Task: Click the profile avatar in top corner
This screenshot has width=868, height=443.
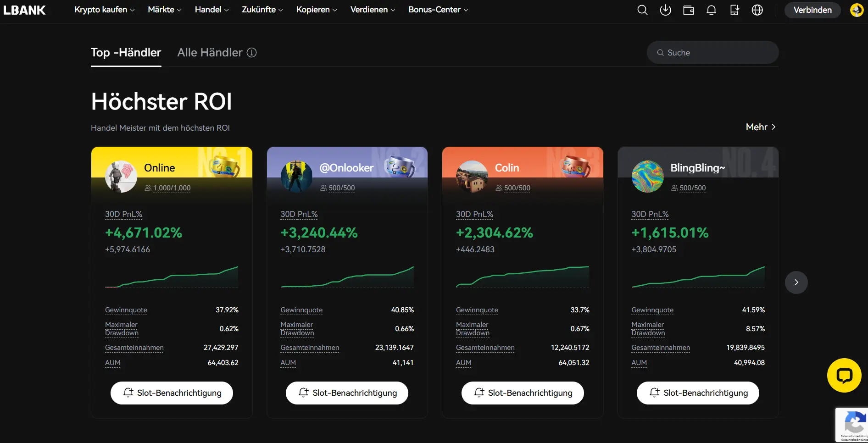Action: (857, 10)
